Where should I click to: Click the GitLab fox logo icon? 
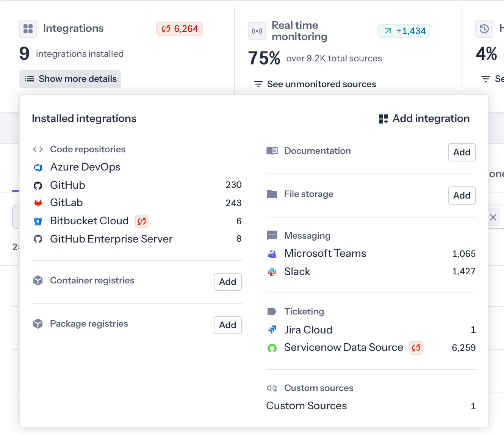(38, 203)
